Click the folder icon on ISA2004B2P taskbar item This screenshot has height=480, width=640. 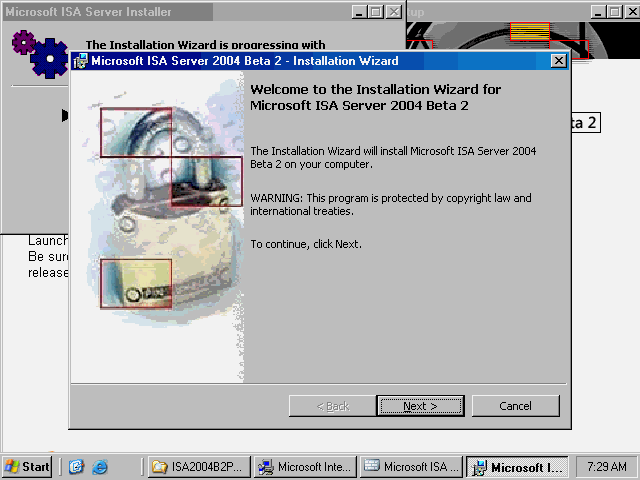point(160,467)
